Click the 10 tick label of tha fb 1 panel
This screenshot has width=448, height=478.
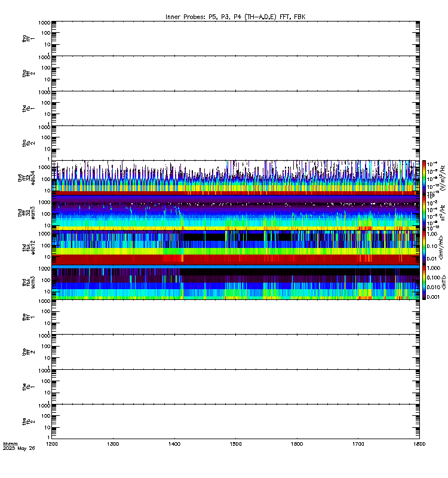pos(48,114)
